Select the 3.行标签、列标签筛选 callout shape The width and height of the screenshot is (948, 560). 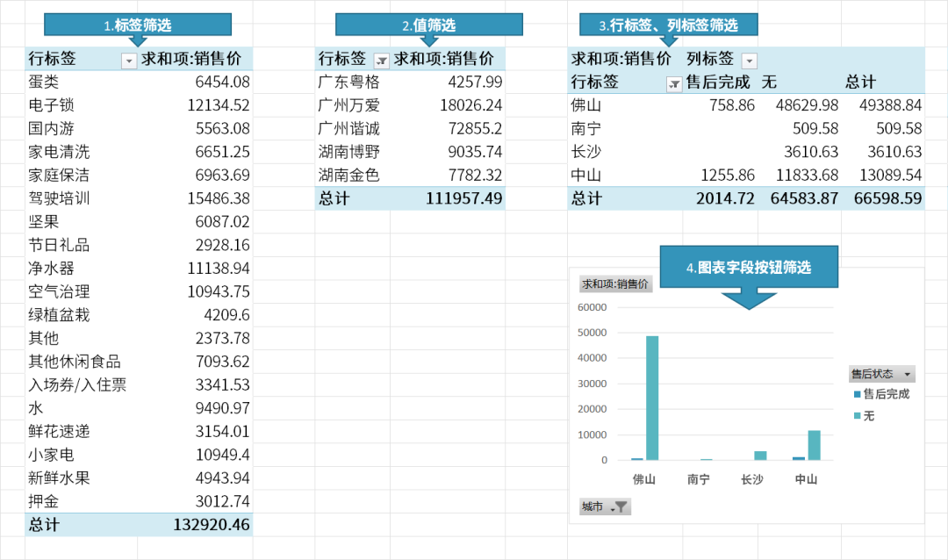(668, 25)
